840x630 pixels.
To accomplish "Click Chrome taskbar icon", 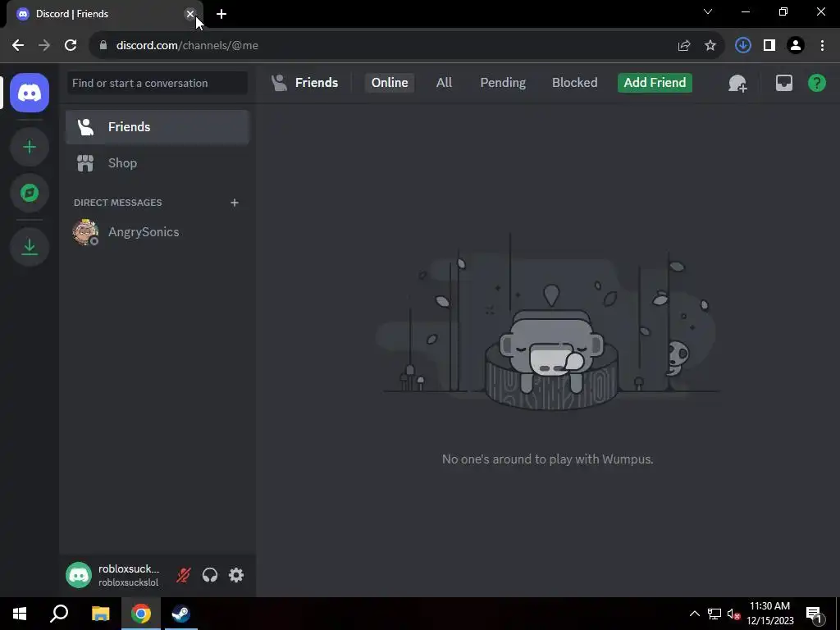I will coord(141,614).
